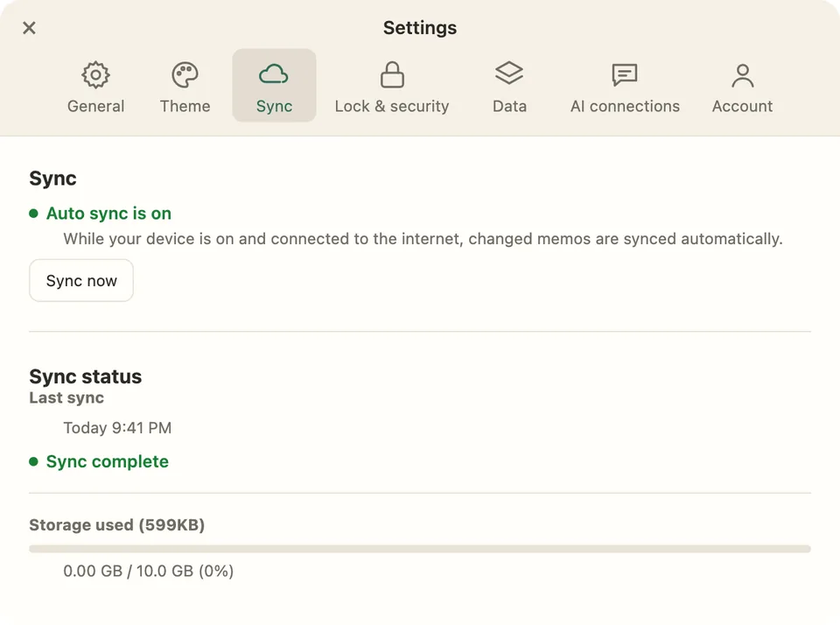Close the Settings window with the X
840x625 pixels.
tap(29, 28)
